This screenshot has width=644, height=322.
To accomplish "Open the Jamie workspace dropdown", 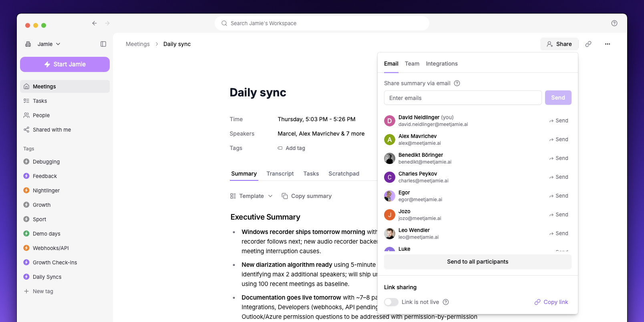I will click(x=49, y=44).
